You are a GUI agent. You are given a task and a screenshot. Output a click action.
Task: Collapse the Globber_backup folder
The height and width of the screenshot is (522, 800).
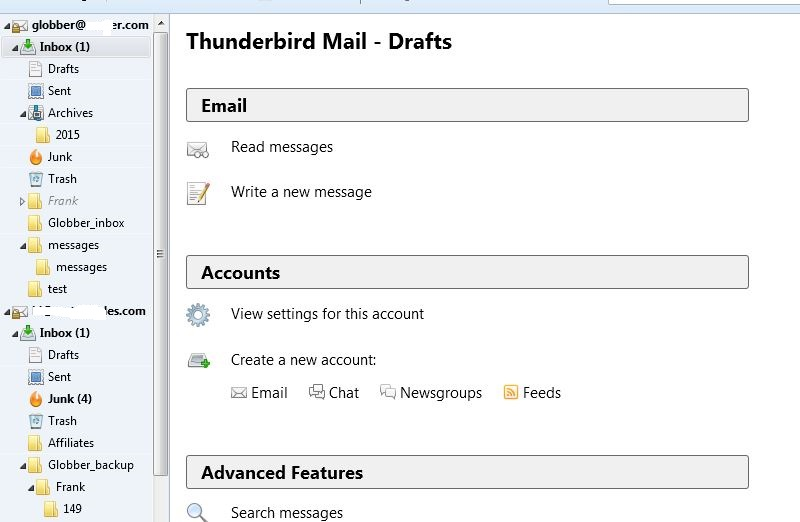point(23,466)
